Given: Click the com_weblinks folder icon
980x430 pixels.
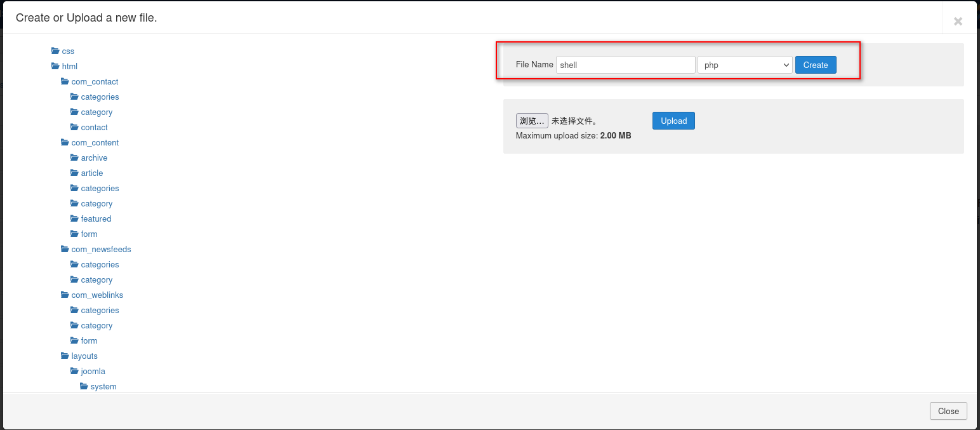Looking at the screenshot, I should 65,295.
